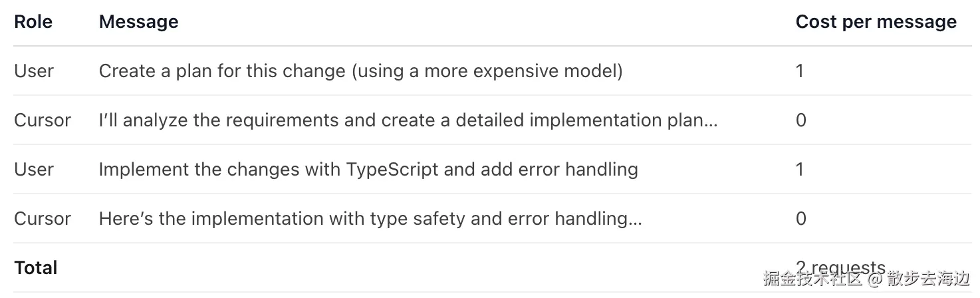Click the second Cursor role cell
Viewport: 980px width, 298px height.
[x=43, y=218]
